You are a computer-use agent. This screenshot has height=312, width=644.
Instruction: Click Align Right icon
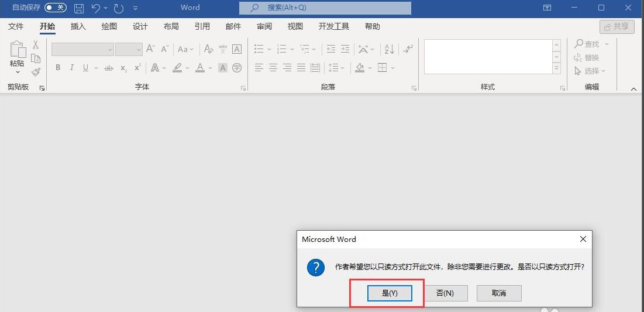pyautogui.click(x=287, y=68)
